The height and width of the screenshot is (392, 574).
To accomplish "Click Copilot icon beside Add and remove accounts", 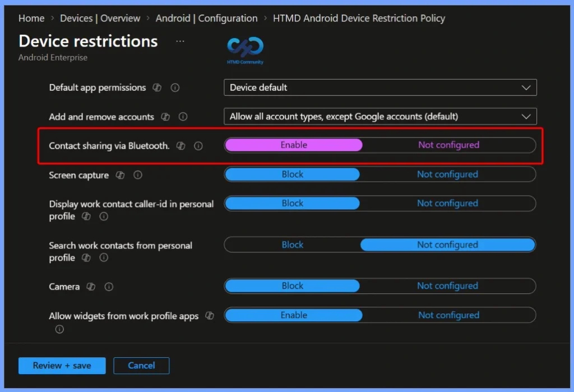I will [x=165, y=117].
